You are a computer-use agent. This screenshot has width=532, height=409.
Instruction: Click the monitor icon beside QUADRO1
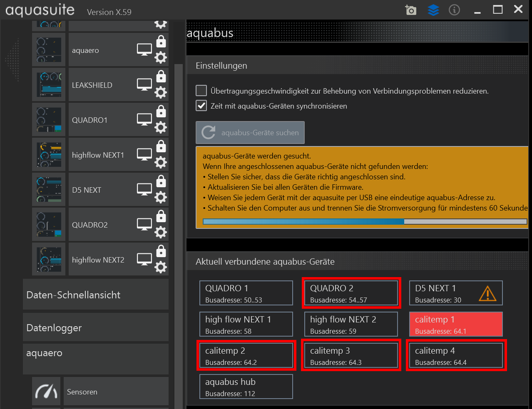click(x=144, y=119)
